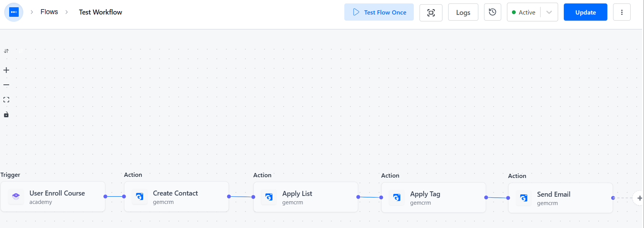
Task: Toggle the Active status indicator
Action: pyautogui.click(x=524, y=13)
